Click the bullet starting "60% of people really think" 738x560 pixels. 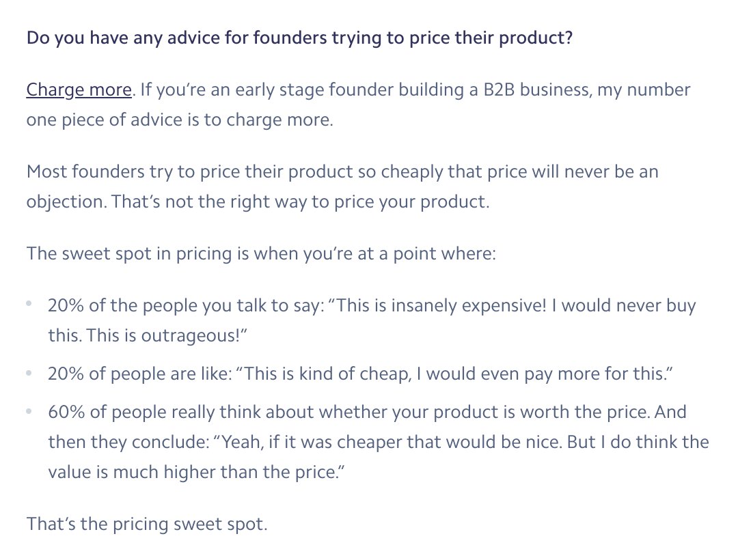(379, 441)
